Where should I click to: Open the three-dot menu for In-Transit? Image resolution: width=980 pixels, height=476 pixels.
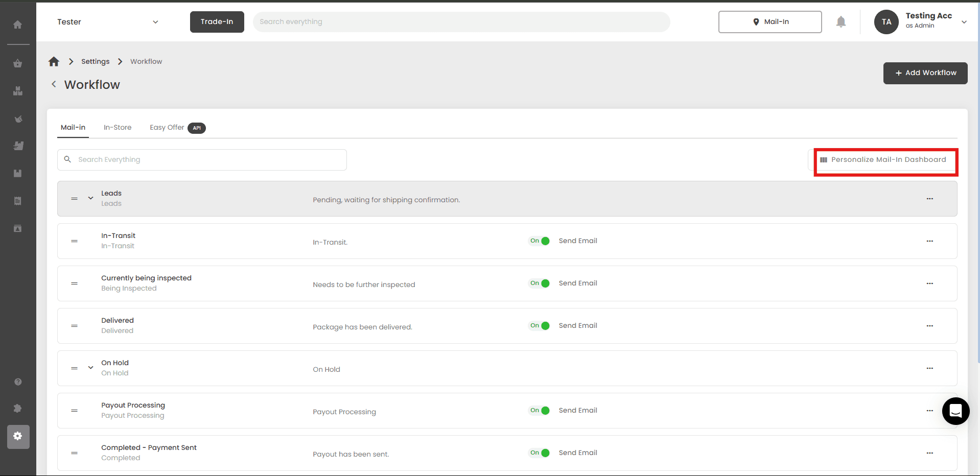pos(930,241)
